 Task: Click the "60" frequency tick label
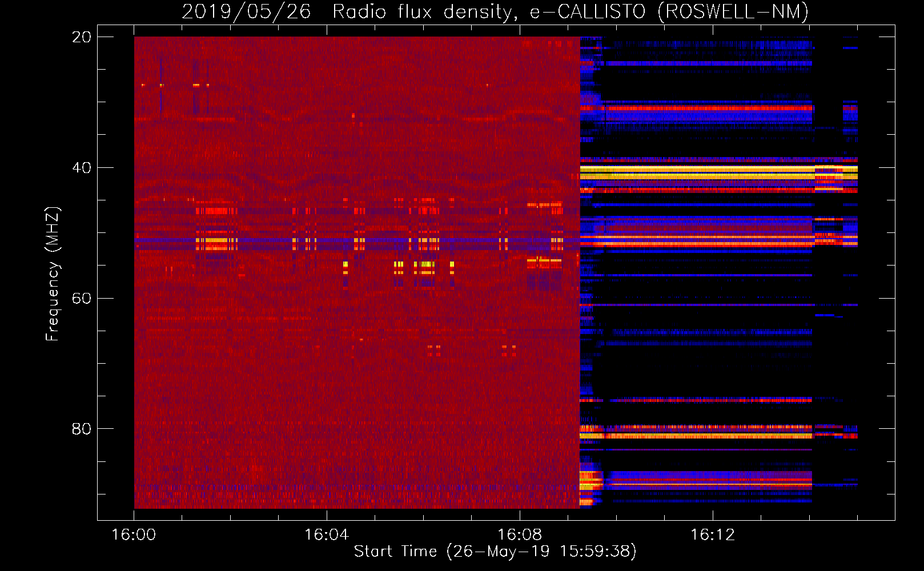(x=82, y=298)
